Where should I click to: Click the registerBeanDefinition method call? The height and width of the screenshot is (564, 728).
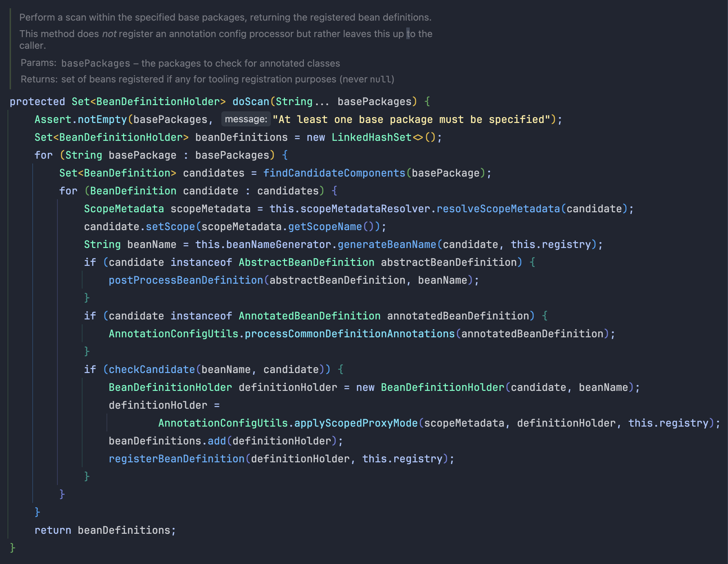(x=176, y=459)
